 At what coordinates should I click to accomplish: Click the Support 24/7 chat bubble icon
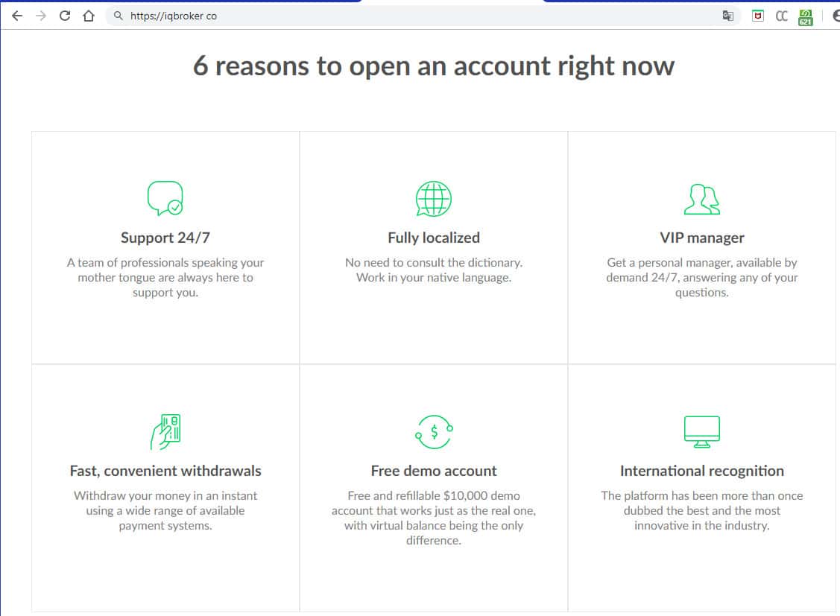[x=165, y=198]
